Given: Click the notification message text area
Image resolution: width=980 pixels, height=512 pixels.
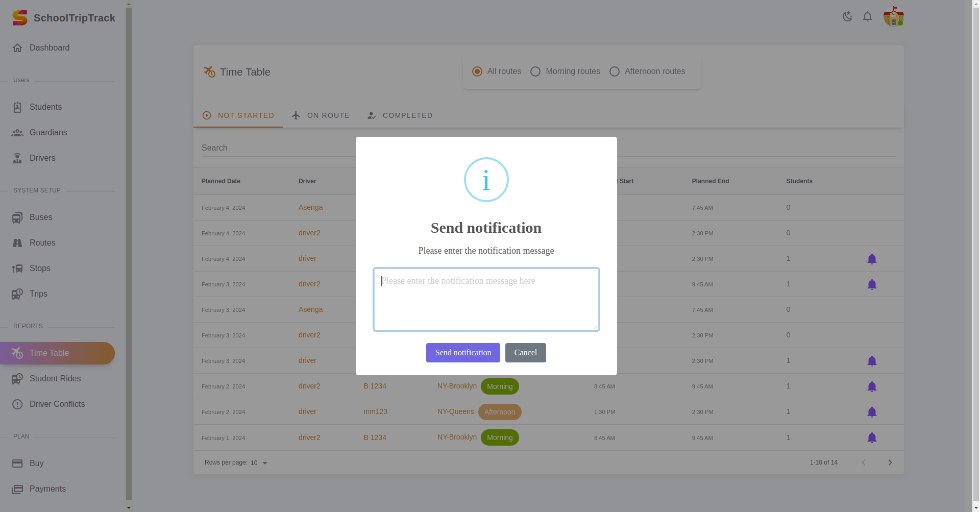Looking at the screenshot, I should point(486,299).
